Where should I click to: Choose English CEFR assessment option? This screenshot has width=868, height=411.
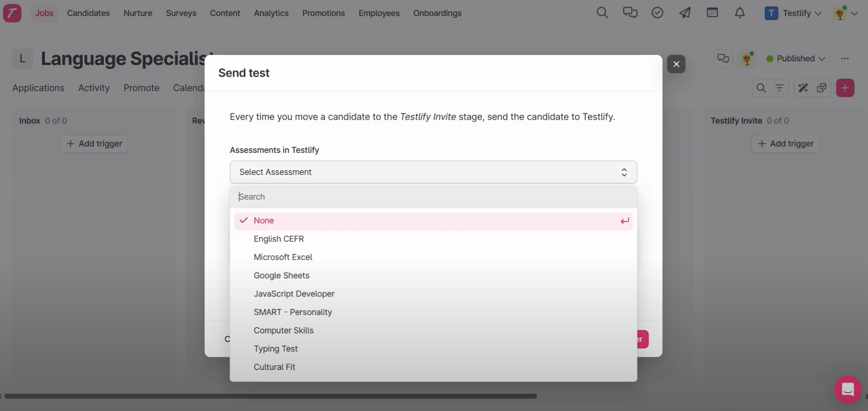279,239
